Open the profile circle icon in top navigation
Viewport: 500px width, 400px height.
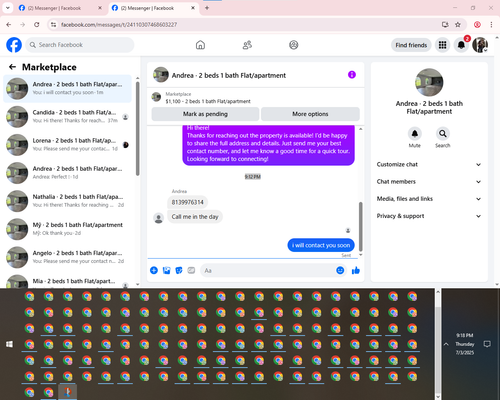coord(294,45)
